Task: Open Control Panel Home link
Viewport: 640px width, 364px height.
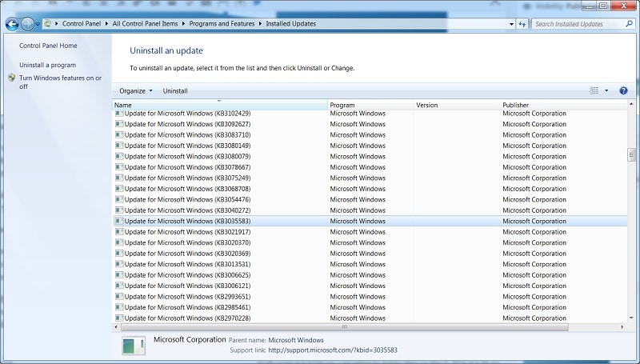Action: coord(48,46)
